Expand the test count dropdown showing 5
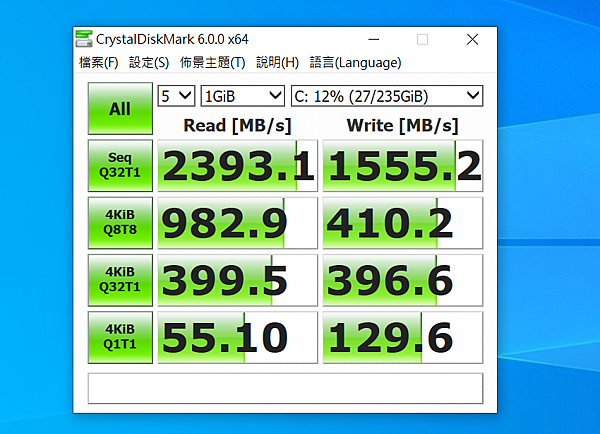 point(176,96)
